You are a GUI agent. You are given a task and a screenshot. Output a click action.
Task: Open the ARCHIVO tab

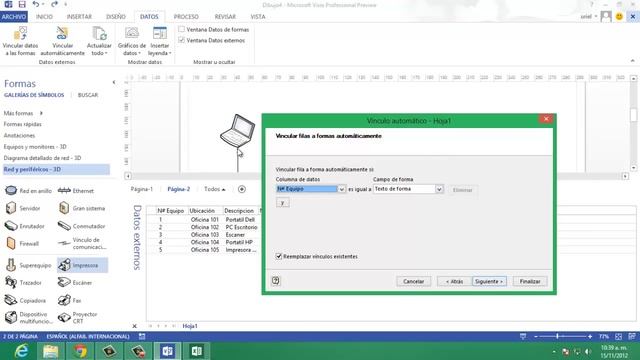13,17
